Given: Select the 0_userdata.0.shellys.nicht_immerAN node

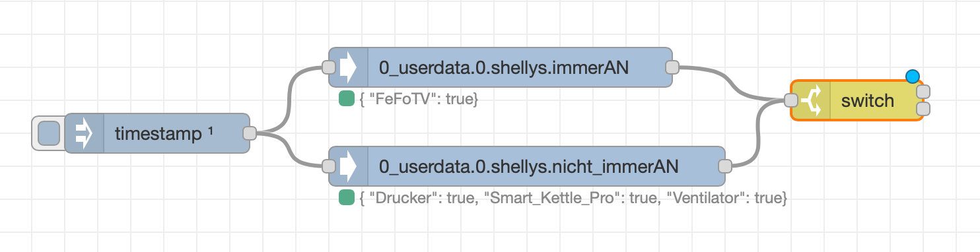Looking at the screenshot, I should click(527, 166).
